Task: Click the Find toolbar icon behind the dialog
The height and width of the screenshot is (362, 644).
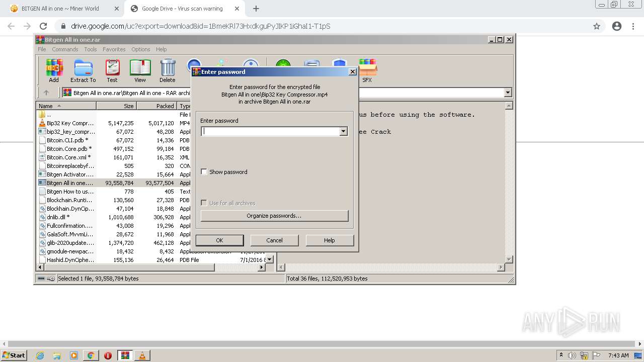Action: point(194,63)
